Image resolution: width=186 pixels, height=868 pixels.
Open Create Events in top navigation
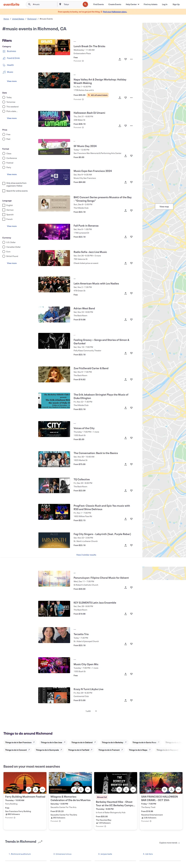click(x=115, y=4)
